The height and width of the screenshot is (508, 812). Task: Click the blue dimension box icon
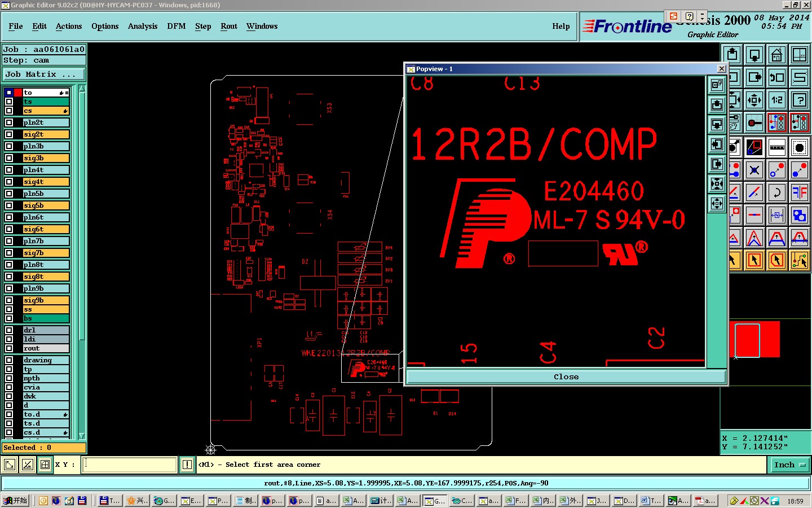(777, 215)
